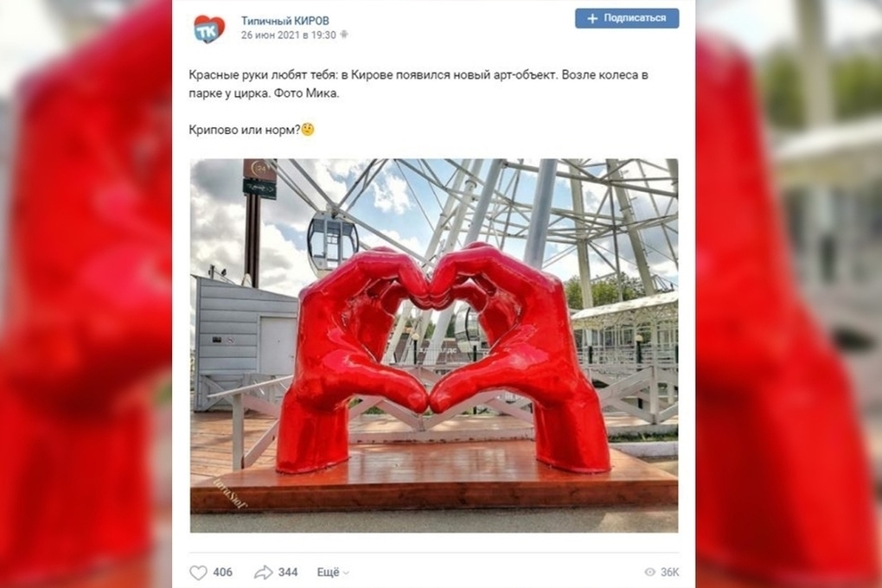
Task: Click the 344 shares counter
Action: pyautogui.click(x=287, y=572)
